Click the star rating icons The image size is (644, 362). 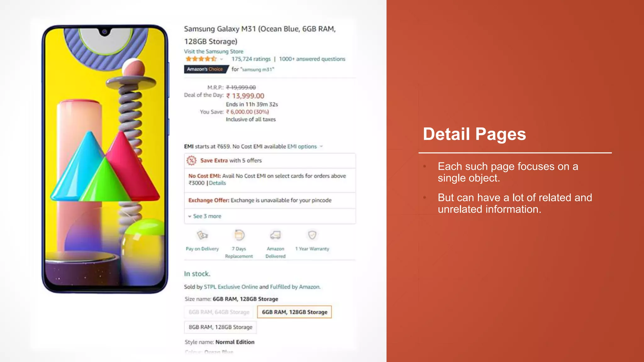(201, 59)
